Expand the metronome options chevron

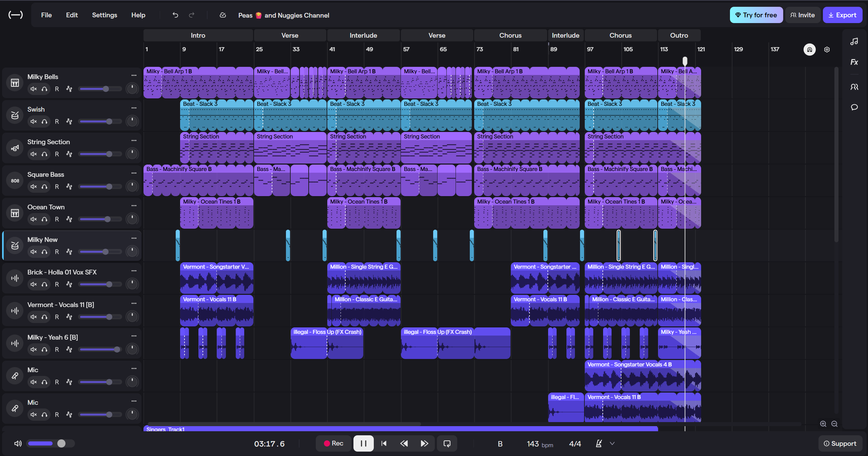612,443
